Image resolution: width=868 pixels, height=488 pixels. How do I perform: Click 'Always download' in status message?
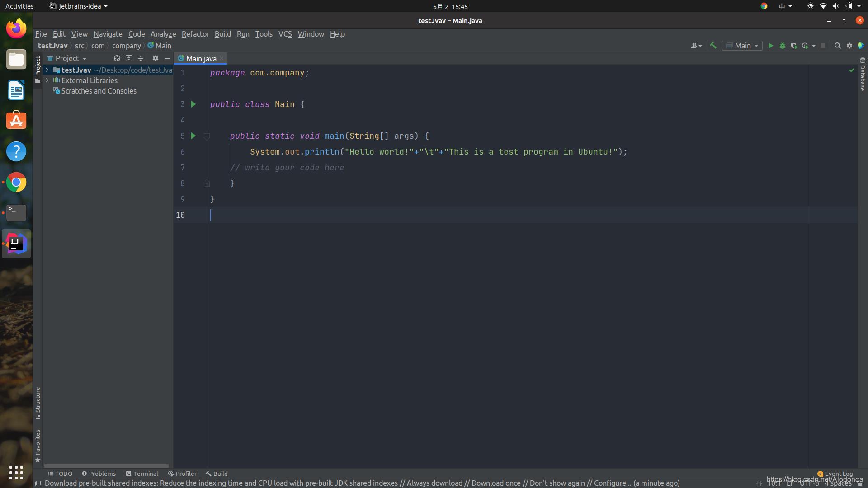click(x=434, y=483)
